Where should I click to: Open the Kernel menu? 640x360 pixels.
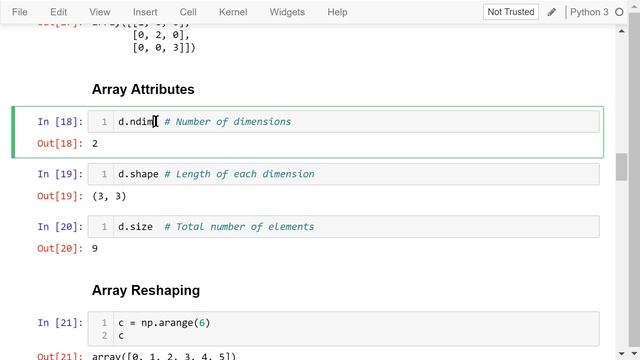(x=233, y=12)
